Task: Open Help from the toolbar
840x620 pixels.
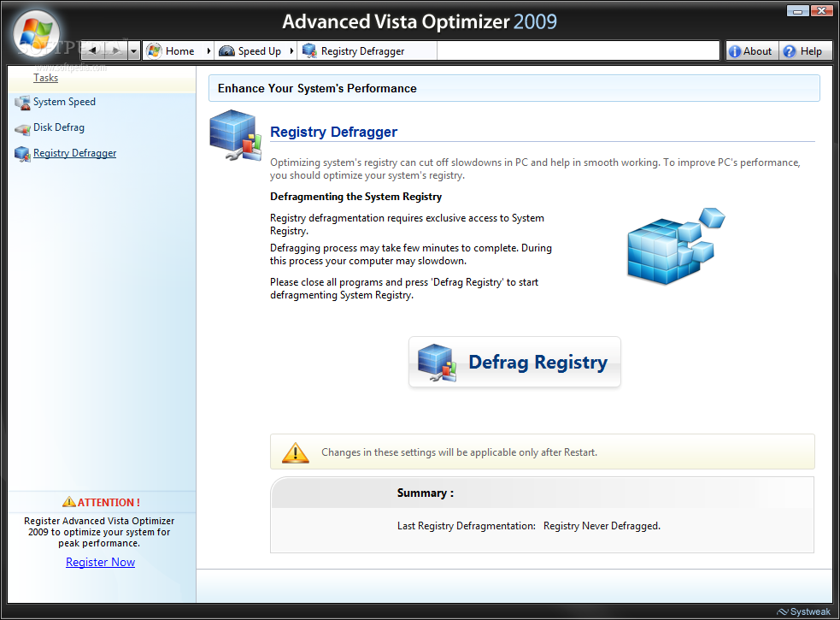Action: pyautogui.click(x=805, y=51)
